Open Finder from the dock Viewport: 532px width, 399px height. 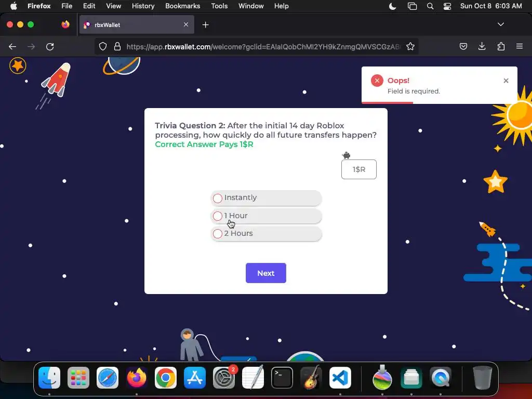tap(49, 378)
